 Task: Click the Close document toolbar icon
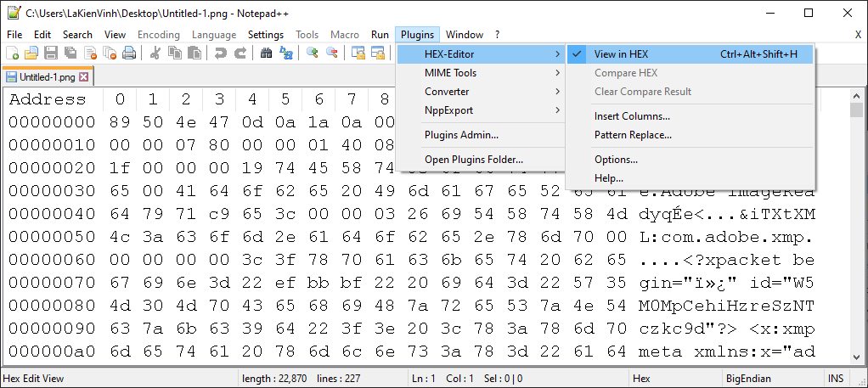pos(90,53)
